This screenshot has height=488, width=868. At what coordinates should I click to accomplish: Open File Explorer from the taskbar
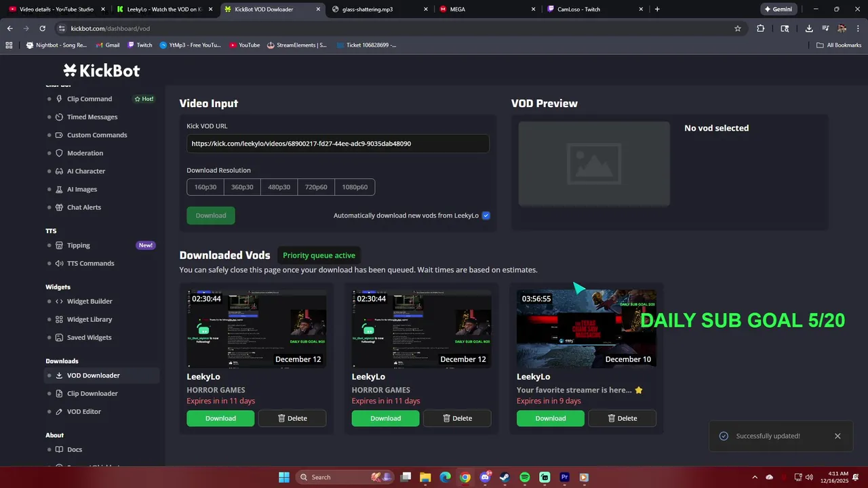coord(425,477)
